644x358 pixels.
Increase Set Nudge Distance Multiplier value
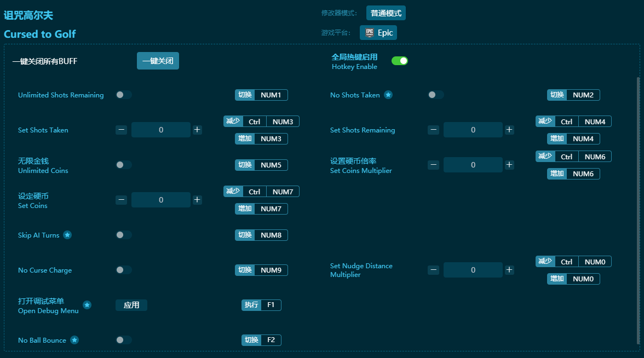click(509, 270)
